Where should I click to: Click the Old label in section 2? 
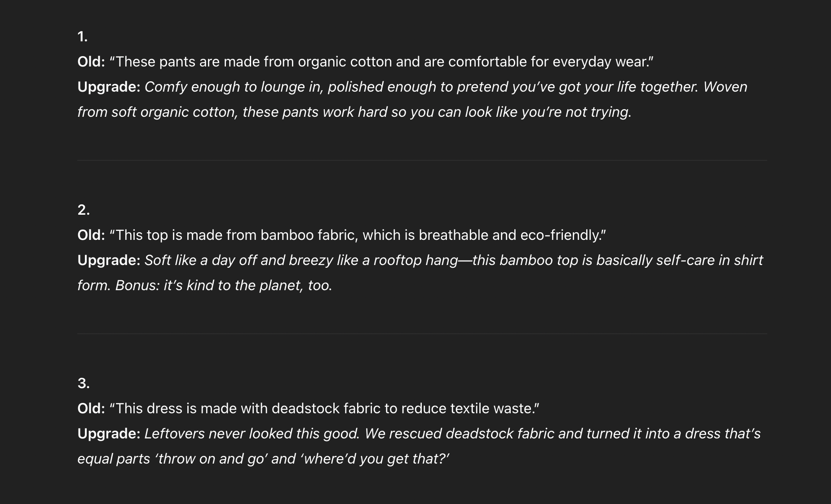coord(91,235)
